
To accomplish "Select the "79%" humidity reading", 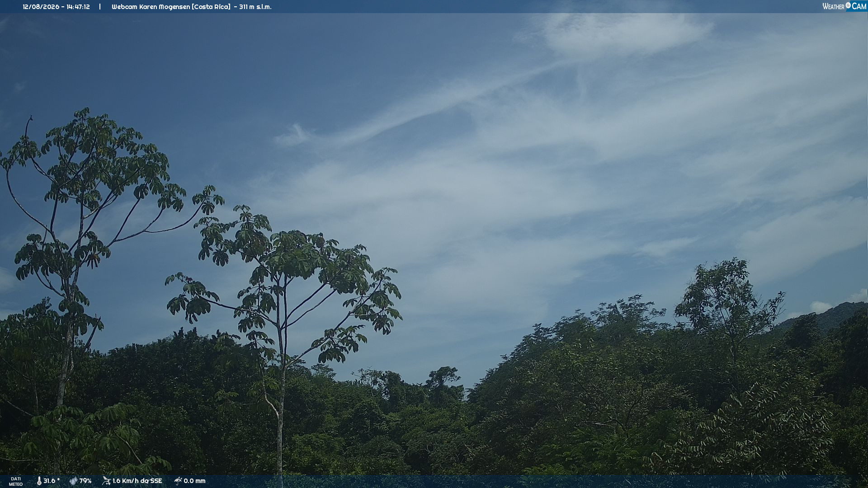I will pos(85,481).
